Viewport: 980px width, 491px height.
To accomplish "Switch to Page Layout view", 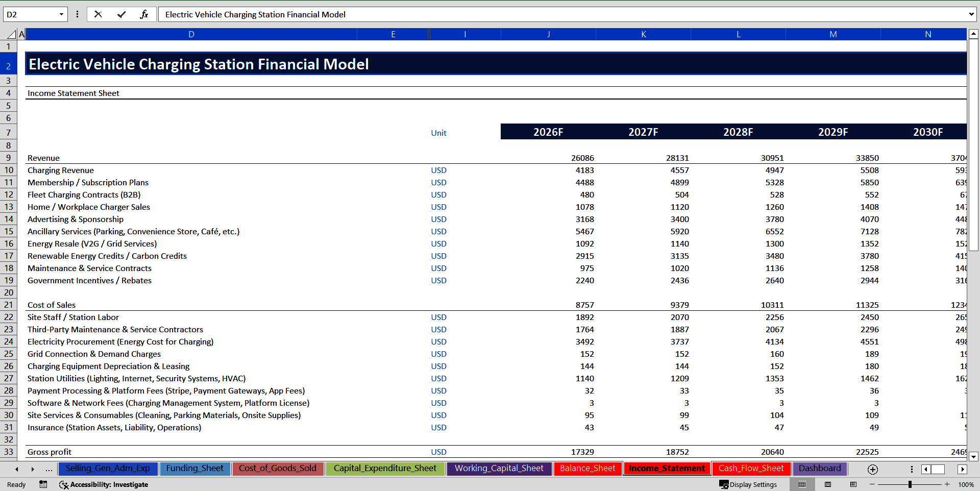I will coord(828,484).
